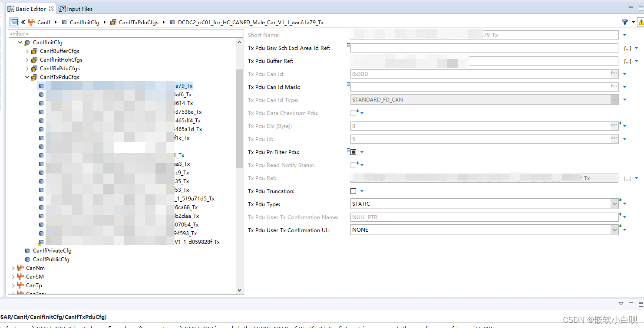
Task: Expand the CanTp module node
Action: pos(13,285)
